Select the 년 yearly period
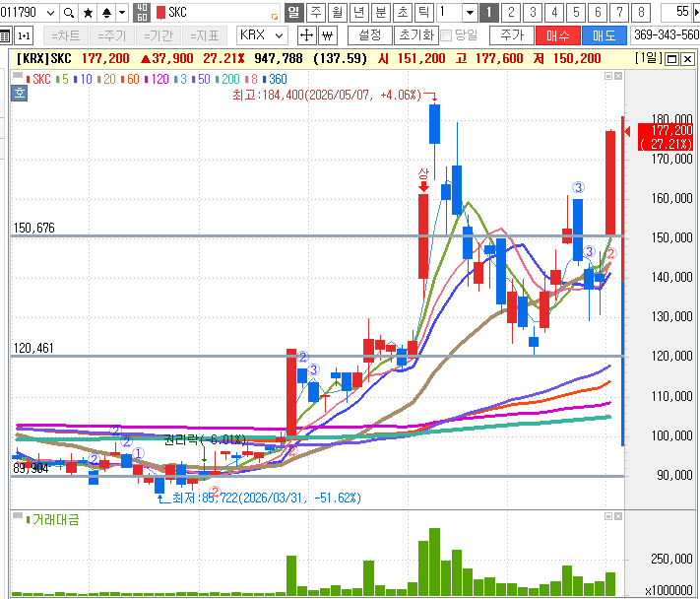 [359, 13]
